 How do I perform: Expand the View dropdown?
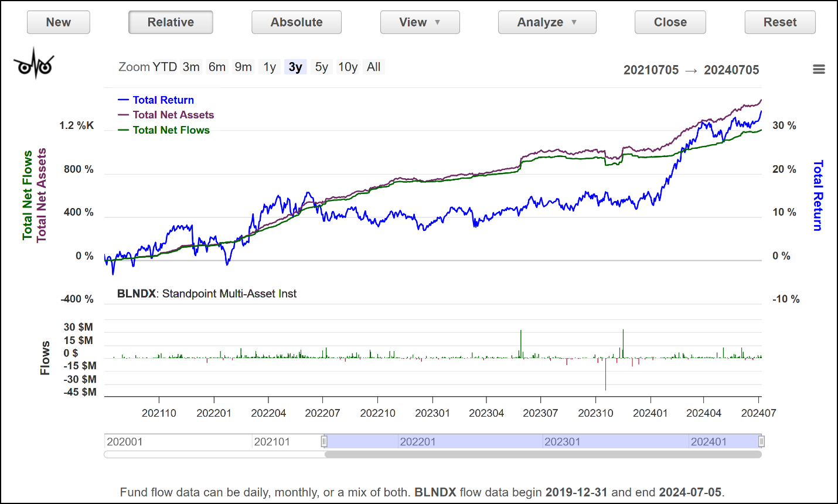(420, 22)
